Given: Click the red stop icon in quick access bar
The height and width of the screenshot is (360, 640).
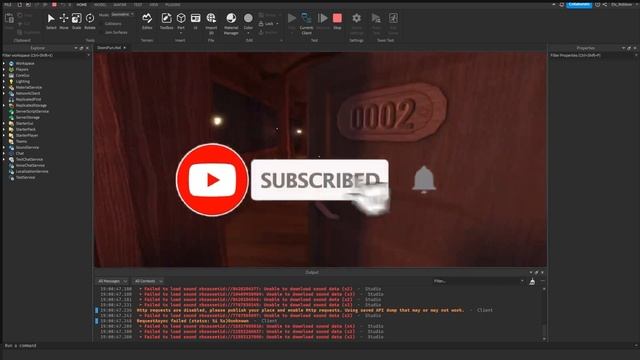Looking at the screenshot, I should pyautogui.click(x=54, y=4).
